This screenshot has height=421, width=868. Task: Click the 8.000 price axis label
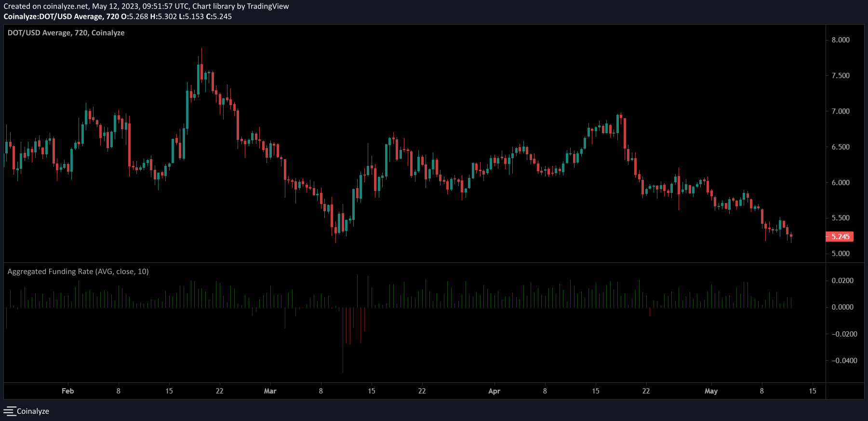(x=841, y=40)
